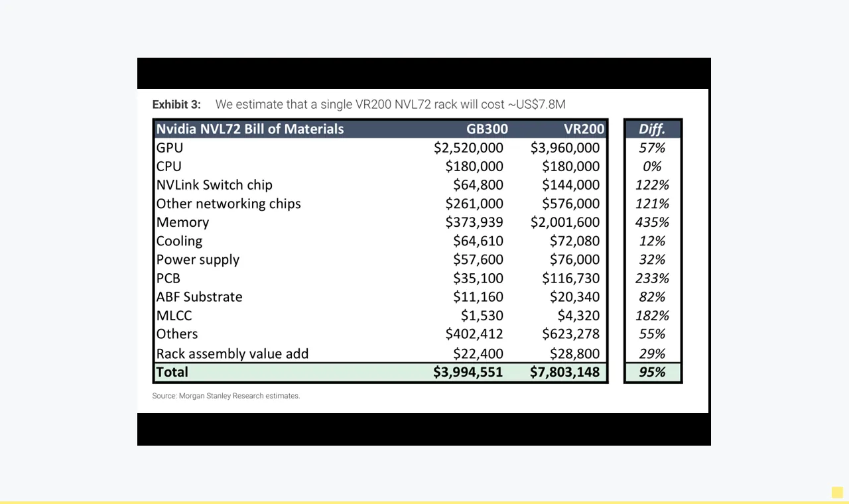The width and height of the screenshot is (849, 504).
Task: Select the Memory value $2,001,600
Action: 565,222
